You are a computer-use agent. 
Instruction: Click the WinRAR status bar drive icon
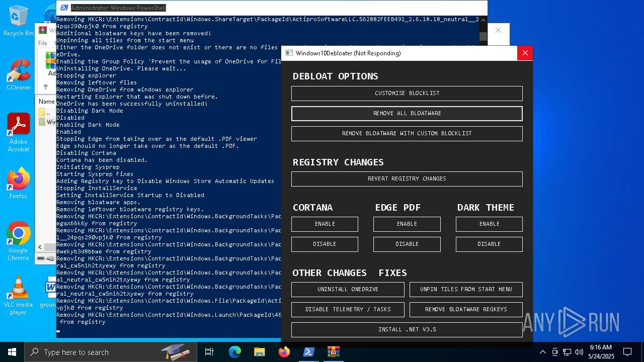(41, 258)
